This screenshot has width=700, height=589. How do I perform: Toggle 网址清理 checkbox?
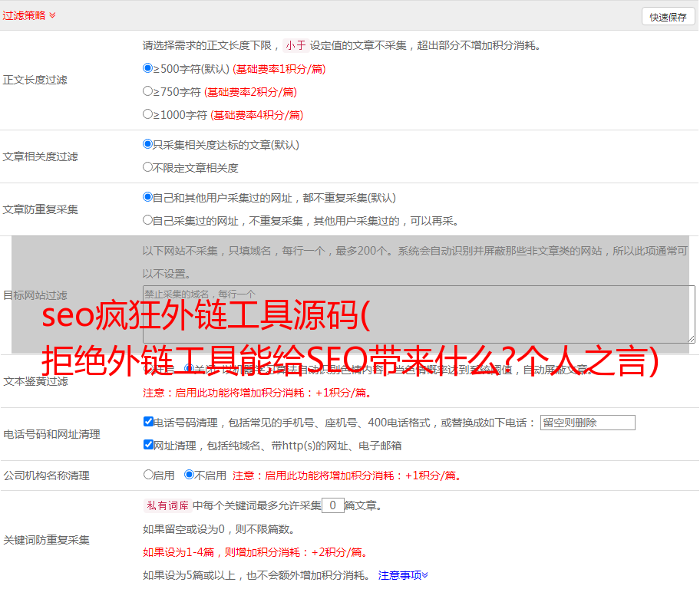[148, 444]
